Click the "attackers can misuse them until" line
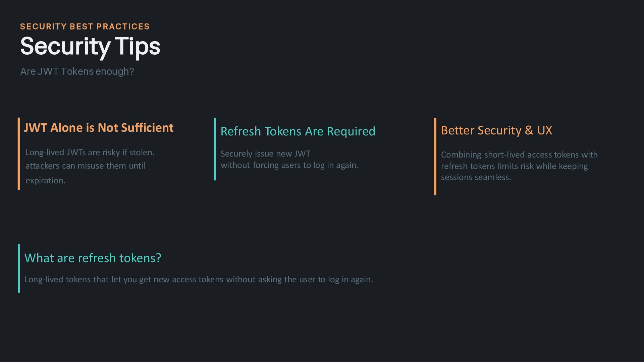The height and width of the screenshot is (362, 644). coord(85,166)
